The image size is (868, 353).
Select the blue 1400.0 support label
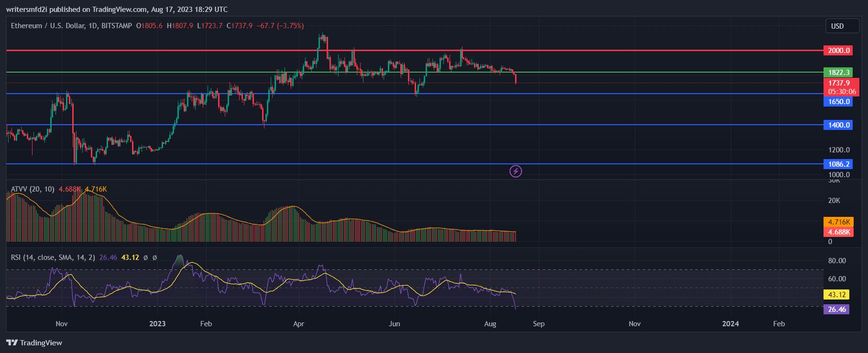click(x=838, y=125)
